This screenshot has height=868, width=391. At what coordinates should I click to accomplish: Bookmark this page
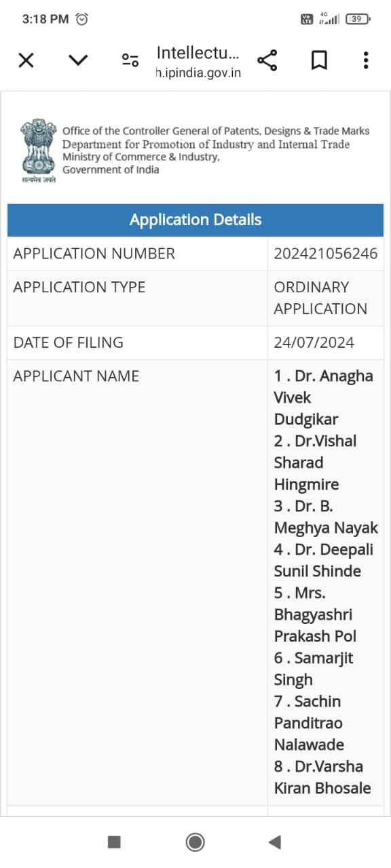319,60
